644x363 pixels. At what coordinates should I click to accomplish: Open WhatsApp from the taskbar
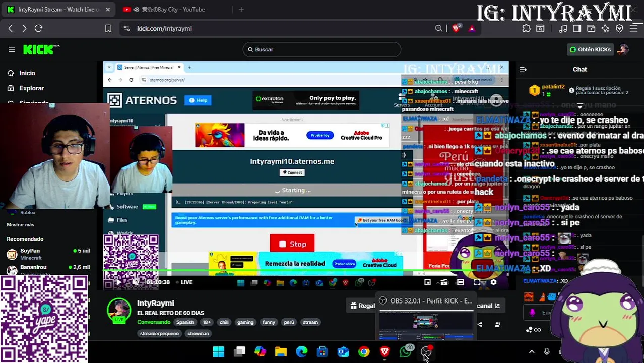[406, 352]
